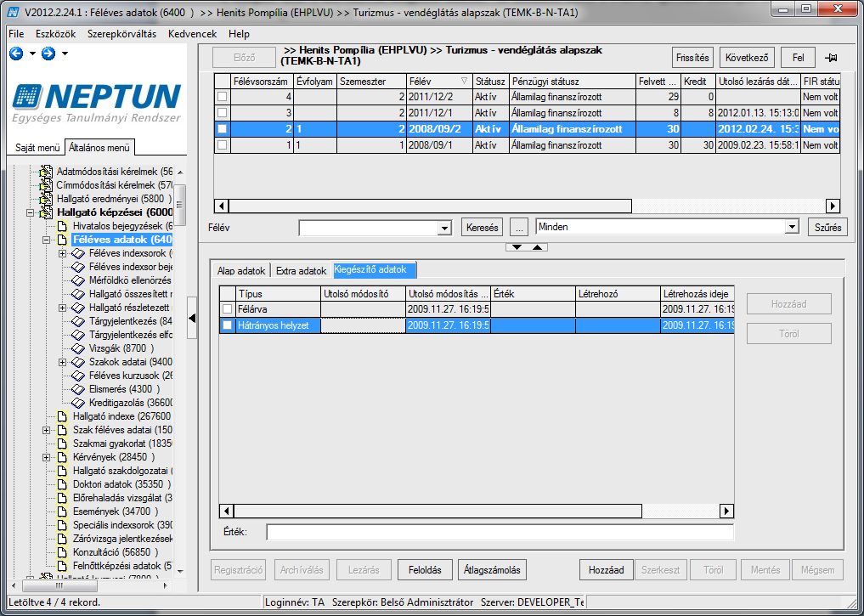Screen dimensions: 864x616
Task: Click the Tárgyjelentkezés (84 item icon
Action: pyautogui.click(x=78, y=321)
